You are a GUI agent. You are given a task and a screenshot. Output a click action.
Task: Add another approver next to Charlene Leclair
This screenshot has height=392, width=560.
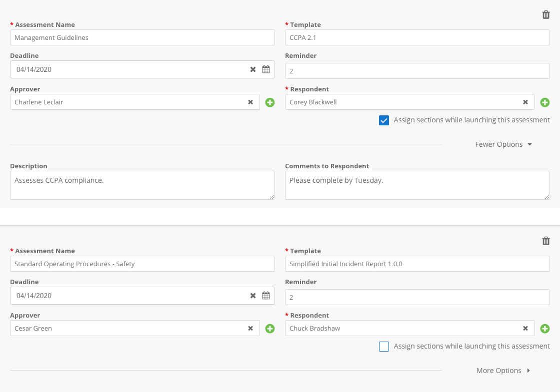[x=270, y=102]
